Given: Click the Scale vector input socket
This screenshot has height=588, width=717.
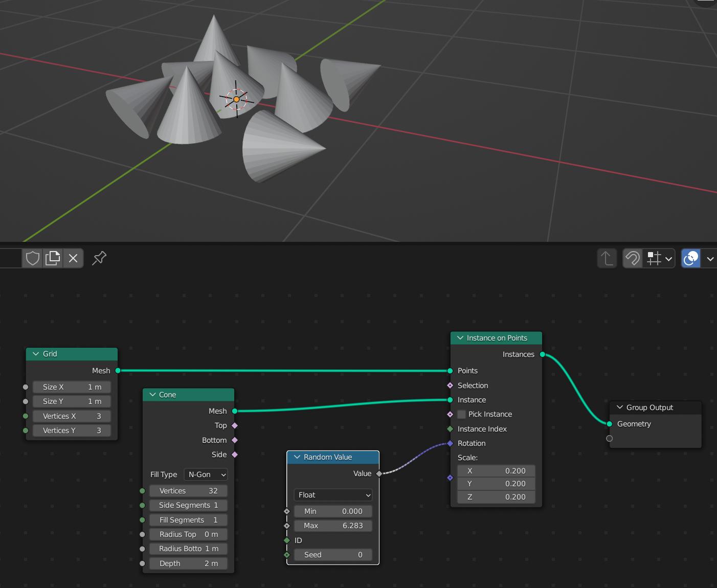Looking at the screenshot, I should 450,478.
